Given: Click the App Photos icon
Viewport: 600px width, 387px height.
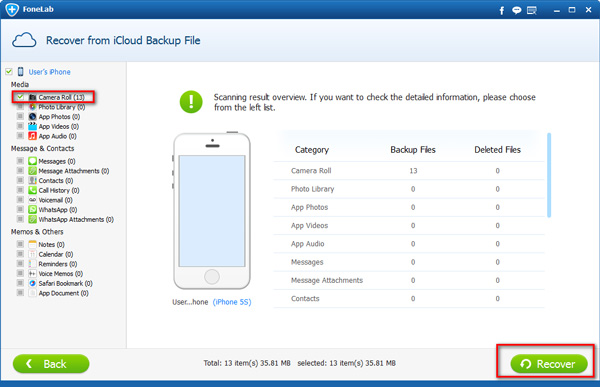Looking at the screenshot, I should pyautogui.click(x=33, y=116).
